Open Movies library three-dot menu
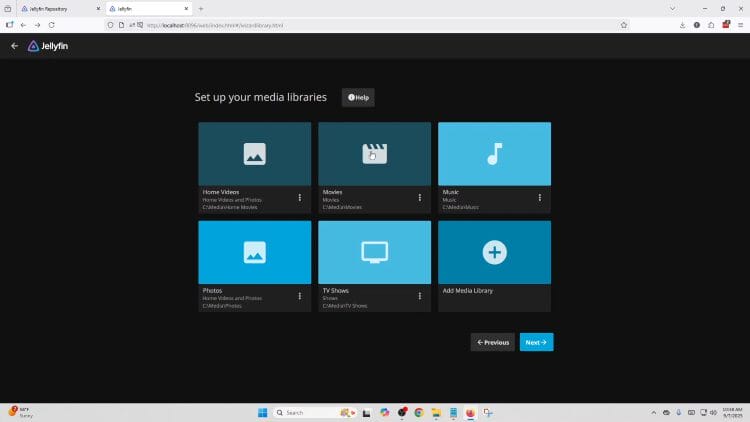The image size is (750, 422). tap(419, 198)
